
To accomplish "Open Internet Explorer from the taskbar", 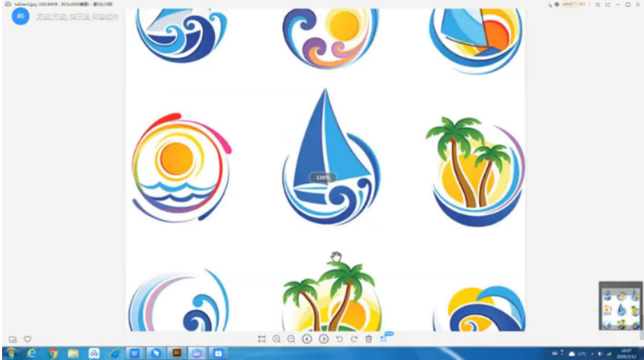I will (x=31, y=354).
